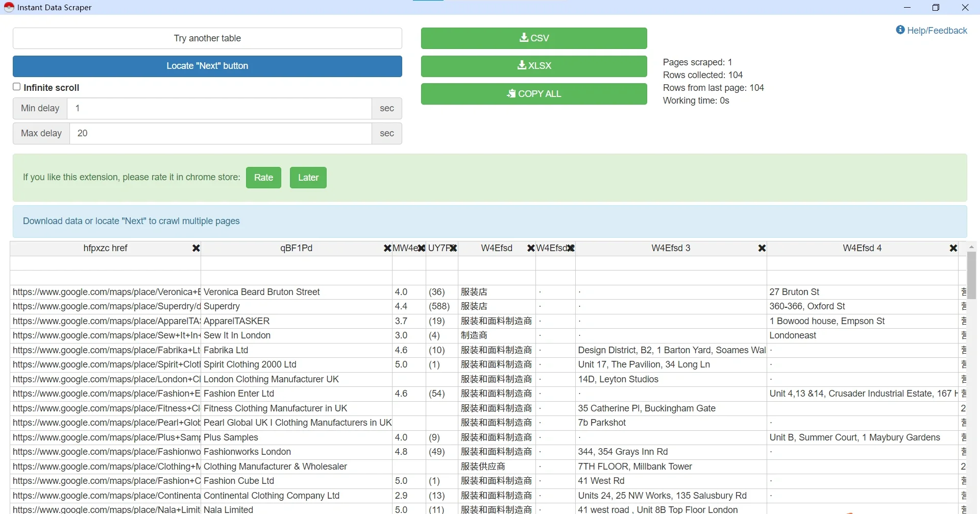Select the ApparelTASKER name cell
Viewport: 980px width, 514px height.
tap(297, 321)
